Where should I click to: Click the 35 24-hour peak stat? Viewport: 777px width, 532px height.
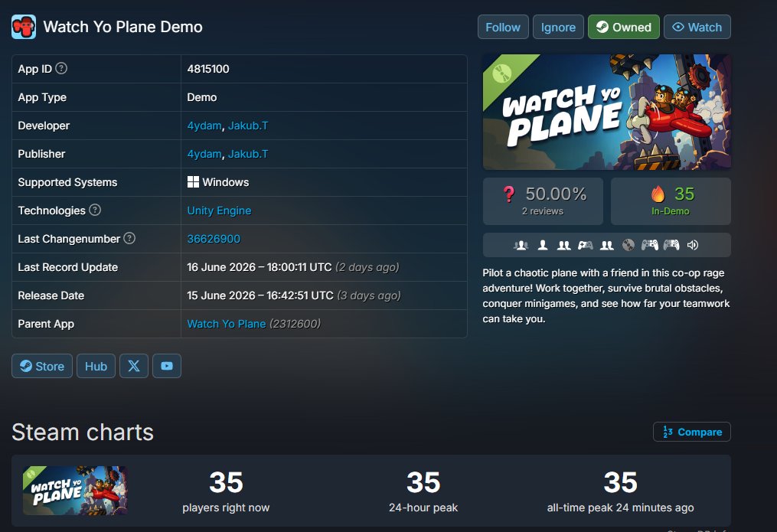pyautogui.click(x=423, y=491)
